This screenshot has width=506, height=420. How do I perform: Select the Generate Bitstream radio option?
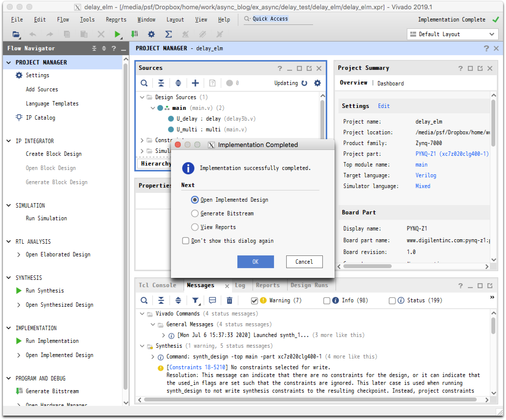pyautogui.click(x=195, y=213)
